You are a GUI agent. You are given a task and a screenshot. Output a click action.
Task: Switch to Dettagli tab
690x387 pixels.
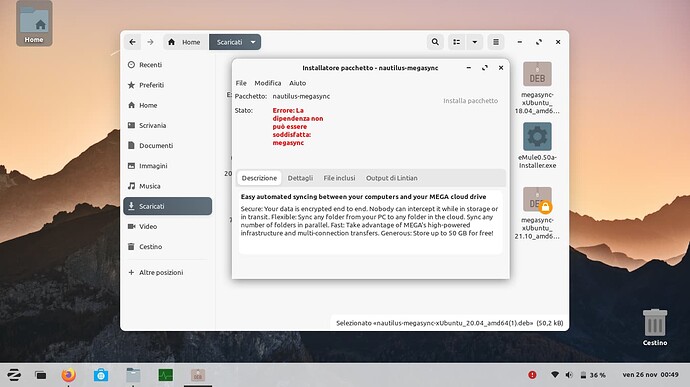click(300, 178)
